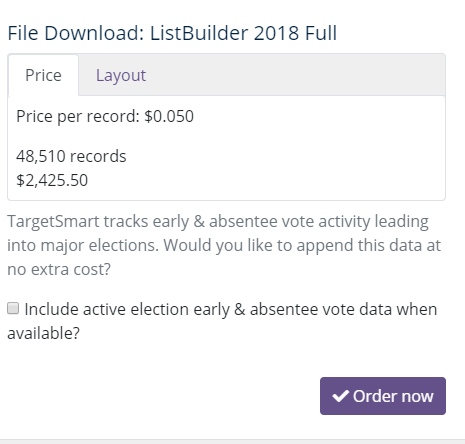Click the TargetSmart description paragraph
The image size is (465, 444).
pyautogui.click(x=224, y=245)
